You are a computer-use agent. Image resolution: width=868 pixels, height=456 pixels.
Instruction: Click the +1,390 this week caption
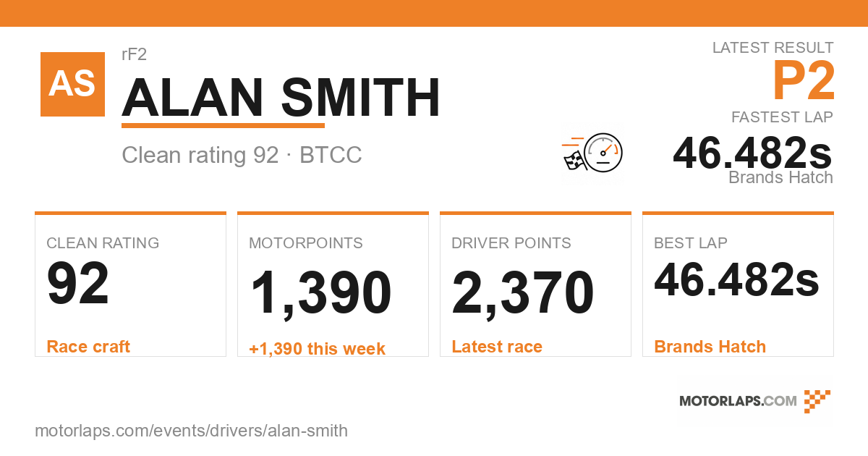pos(317,349)
